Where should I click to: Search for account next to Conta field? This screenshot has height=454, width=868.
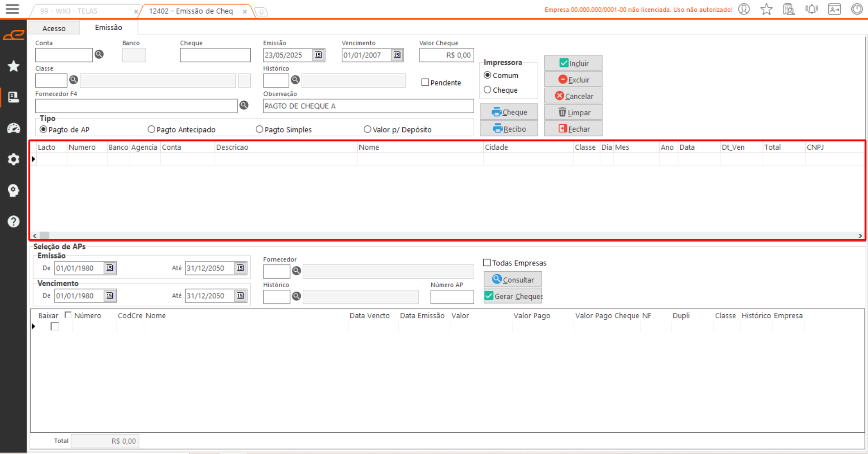[99, 55]
